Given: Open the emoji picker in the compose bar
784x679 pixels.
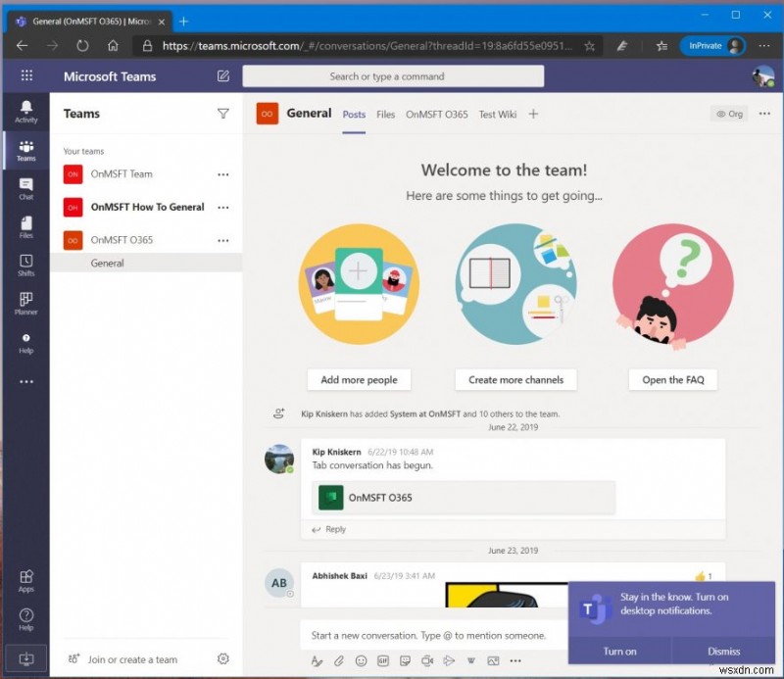Looking at the screenshot, I should (362, 660).
